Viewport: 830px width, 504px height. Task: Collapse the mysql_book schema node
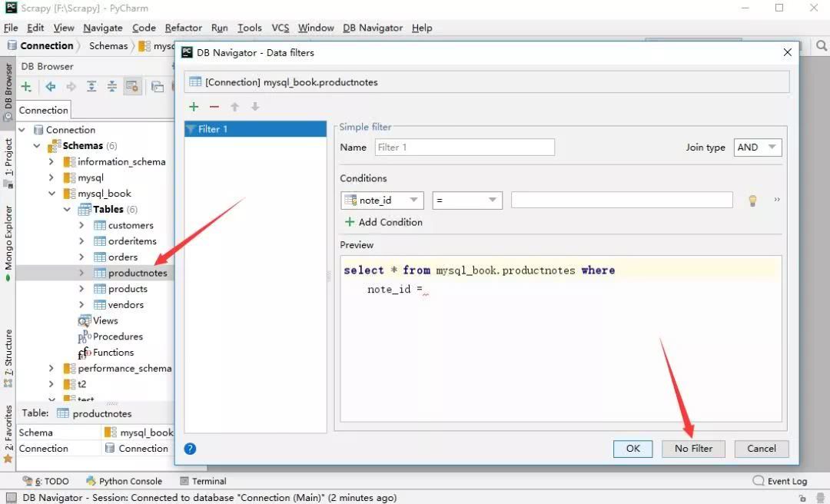51,194
